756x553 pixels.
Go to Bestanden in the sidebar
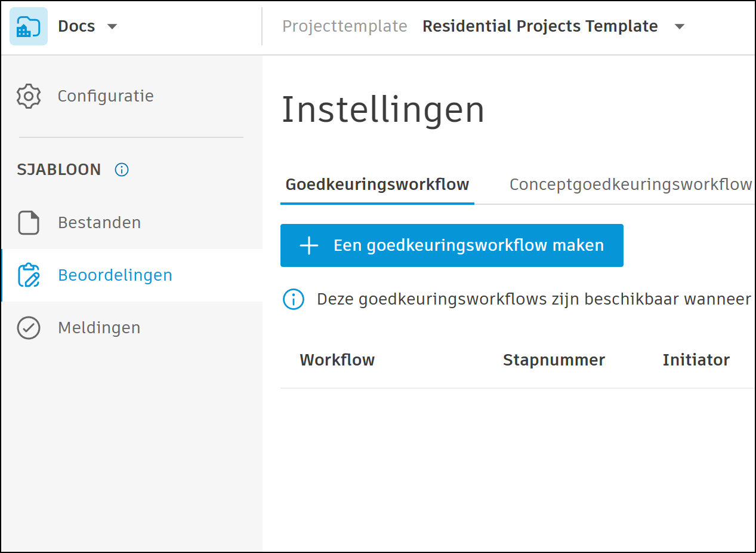tap(100, 223)
